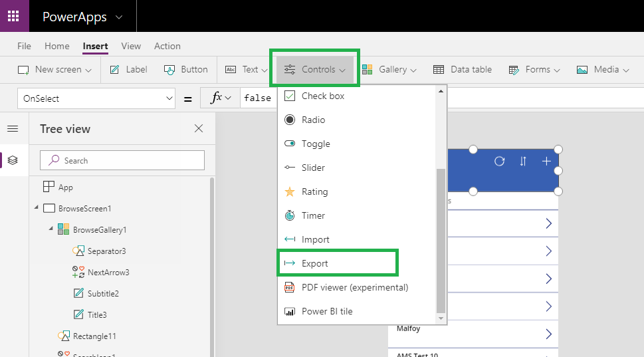Click the Tree view Search field
Image resolution: width=644 pixels, height=357 pixels.
[x=122, y=160]
